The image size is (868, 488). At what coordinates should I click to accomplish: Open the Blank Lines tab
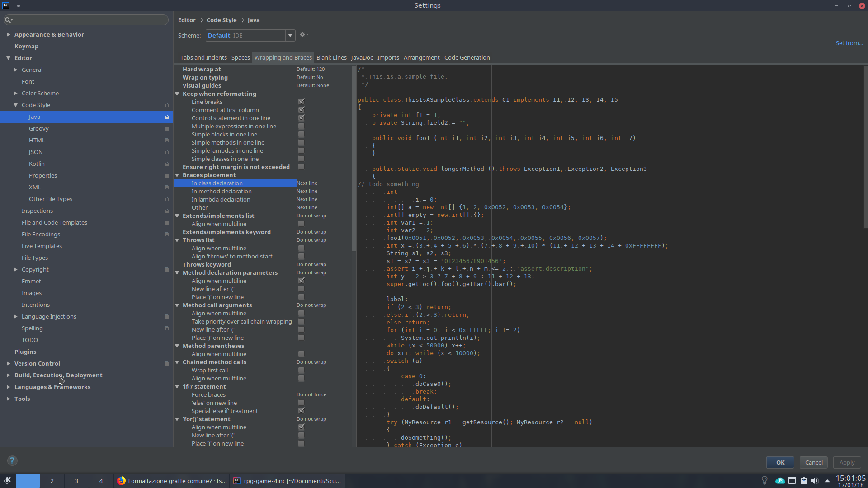[x=331, y=57]
